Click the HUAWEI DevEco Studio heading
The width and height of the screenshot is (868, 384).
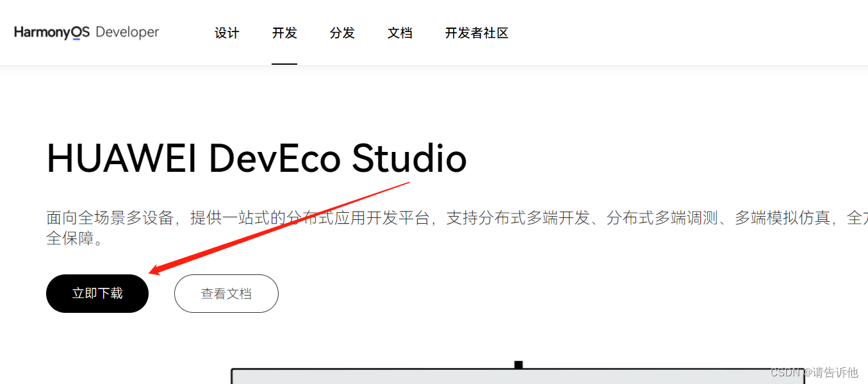point(256,158)
